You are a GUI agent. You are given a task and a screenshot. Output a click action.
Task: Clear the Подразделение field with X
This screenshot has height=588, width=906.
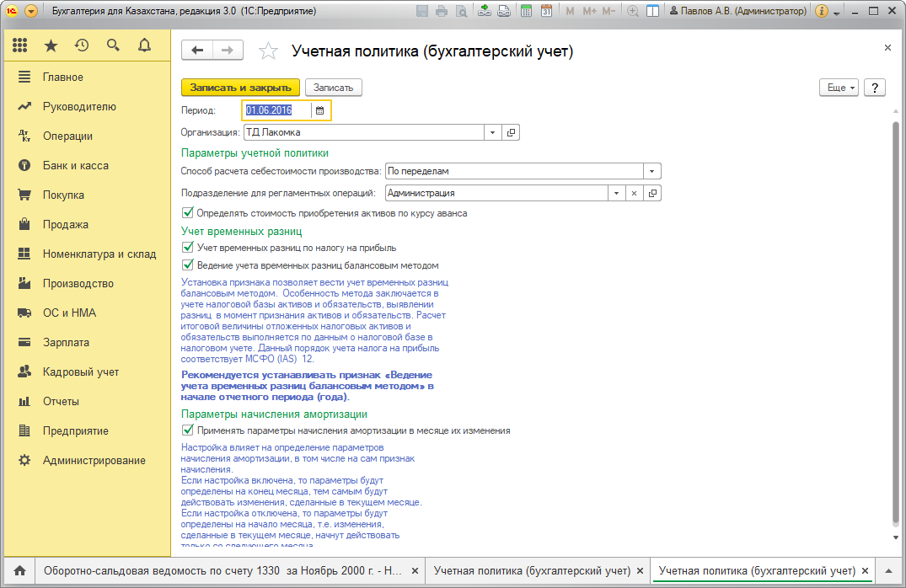pos(634,193)
